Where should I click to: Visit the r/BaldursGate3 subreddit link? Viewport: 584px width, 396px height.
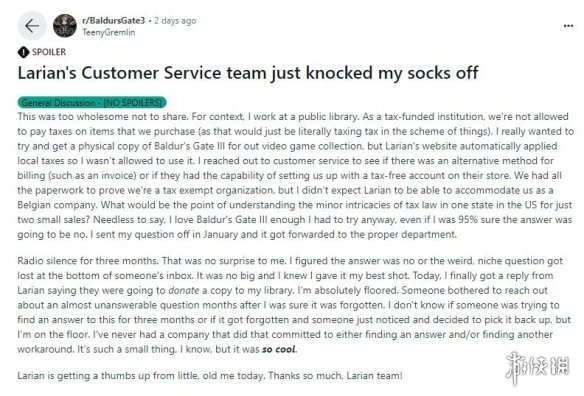coord(113,20)
